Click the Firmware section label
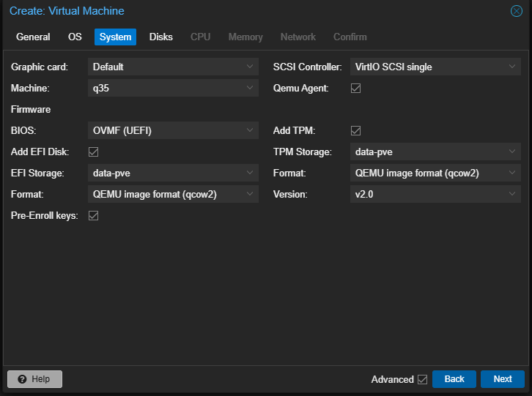The width and height of the screenshot is (532, 396). [31, 110]
